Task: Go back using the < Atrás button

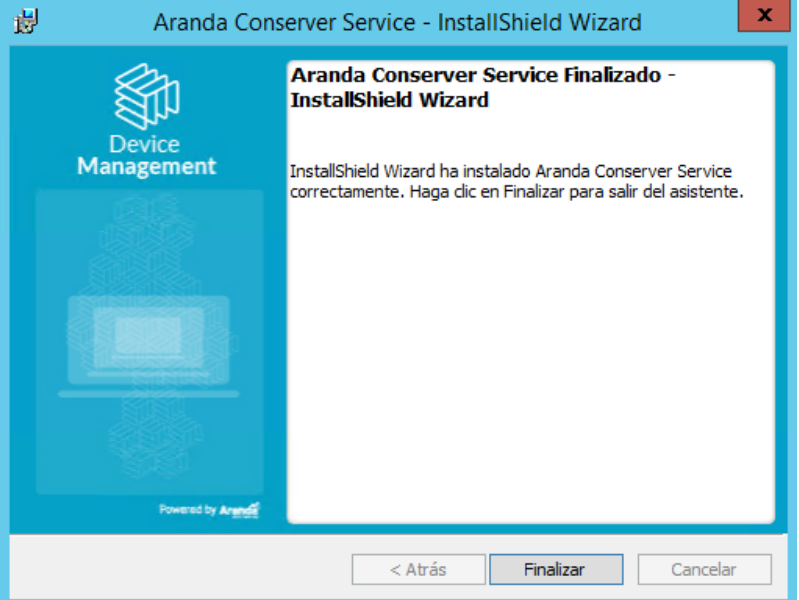Action: point(418,569)
